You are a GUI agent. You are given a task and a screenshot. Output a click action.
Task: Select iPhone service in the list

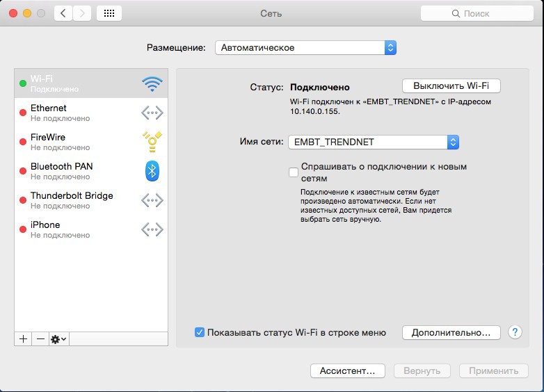91,229
